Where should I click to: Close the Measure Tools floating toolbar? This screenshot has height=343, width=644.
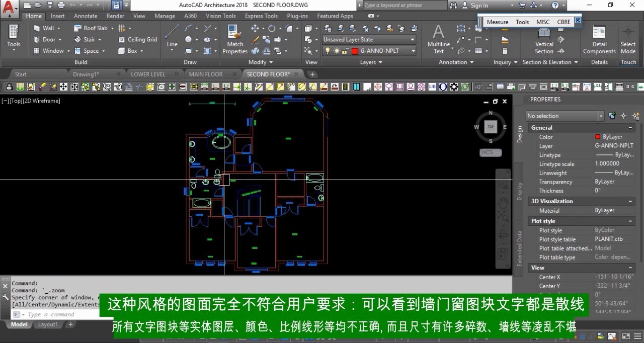point(578,21)
